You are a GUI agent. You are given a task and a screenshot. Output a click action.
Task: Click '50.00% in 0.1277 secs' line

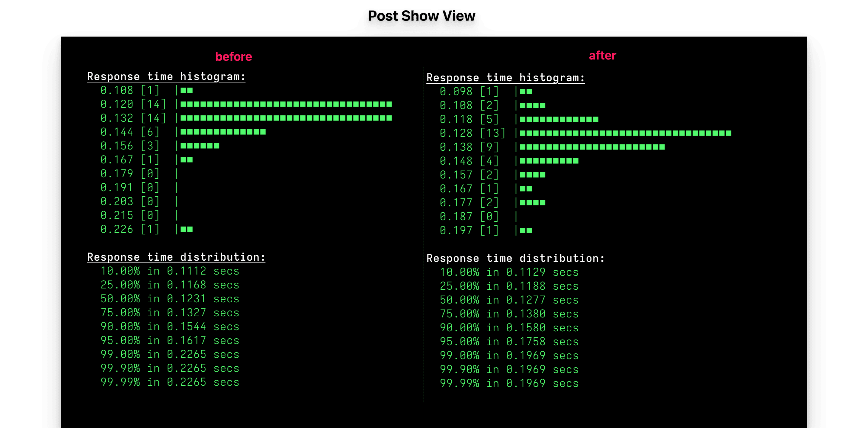click(x=509, y=300)
